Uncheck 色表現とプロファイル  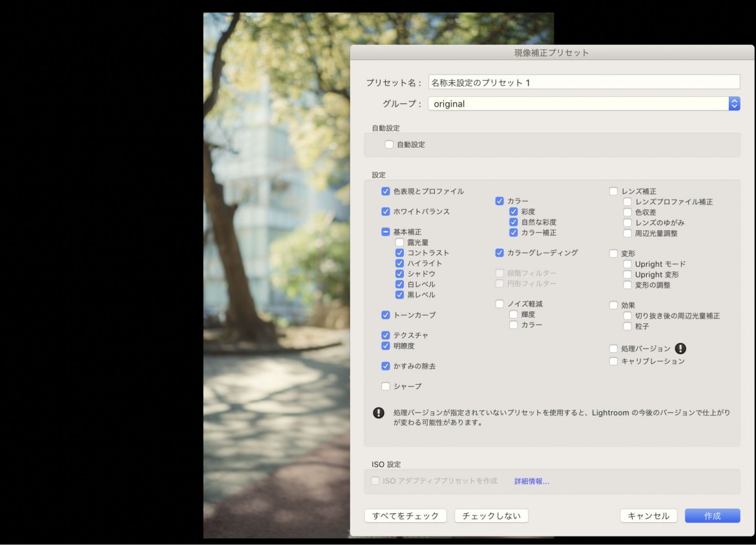385,191
